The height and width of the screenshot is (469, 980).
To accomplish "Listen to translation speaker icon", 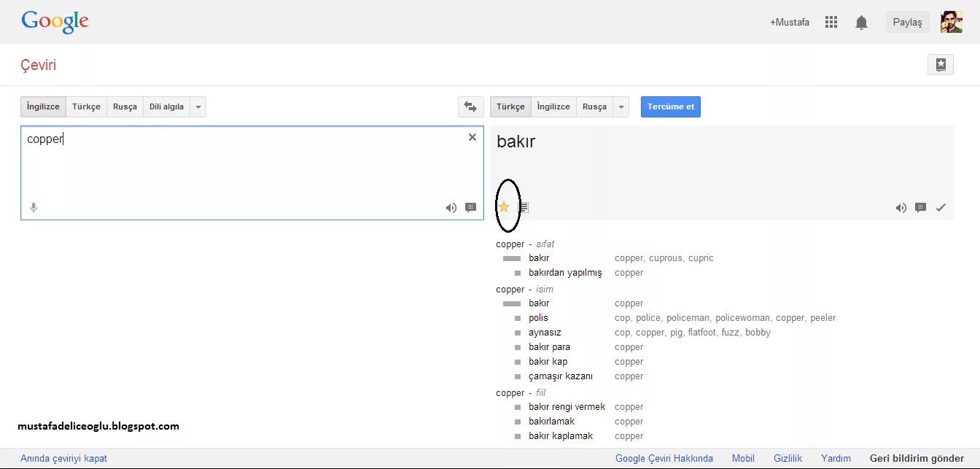I will click(x=901, y=208).
